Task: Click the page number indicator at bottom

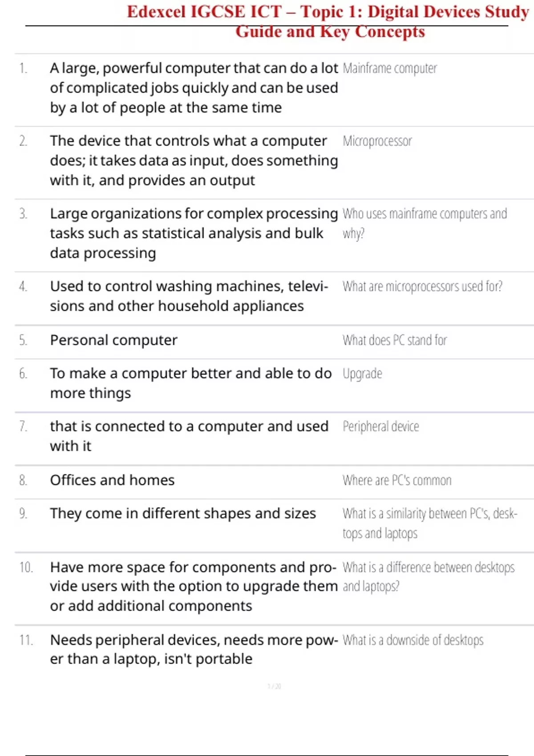Action: pyautogui.click(x=274, y=687)
